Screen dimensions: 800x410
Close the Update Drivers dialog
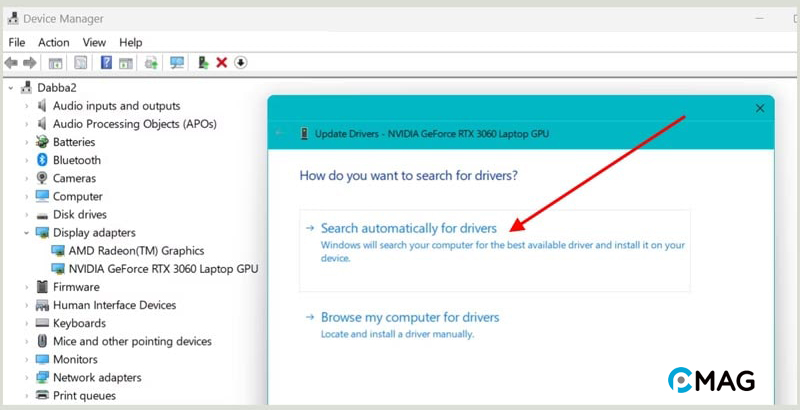coord(760,108)
